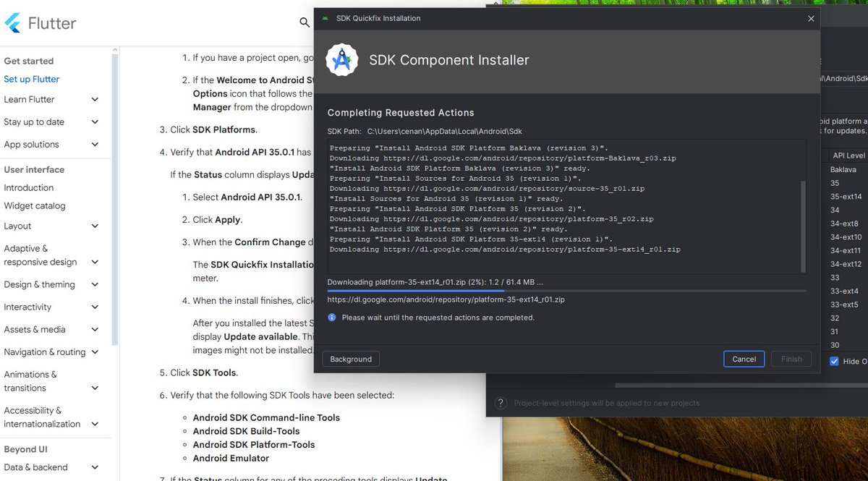The image size is (868, 481).
Task: Open Set up Flutter sidebar link
Action: point(32,80)
